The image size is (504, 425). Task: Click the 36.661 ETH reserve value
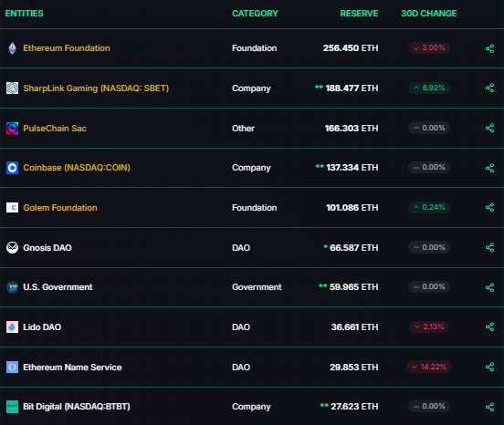354,327
